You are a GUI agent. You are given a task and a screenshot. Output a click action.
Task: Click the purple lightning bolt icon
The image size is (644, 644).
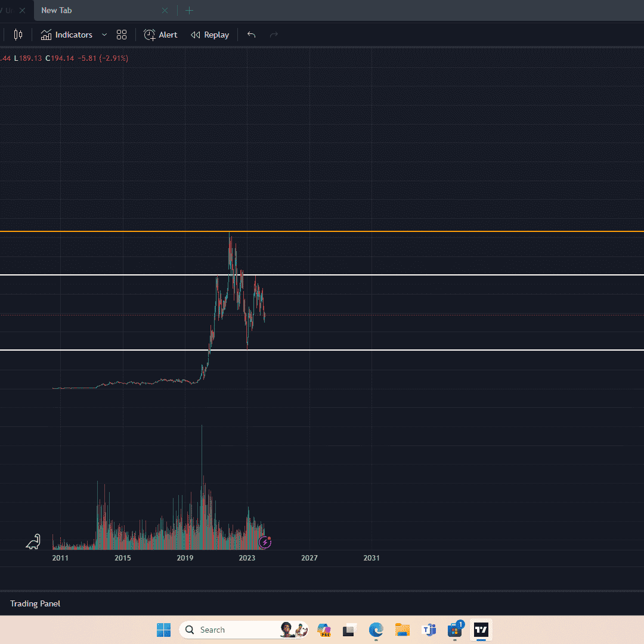coord(265,542)
